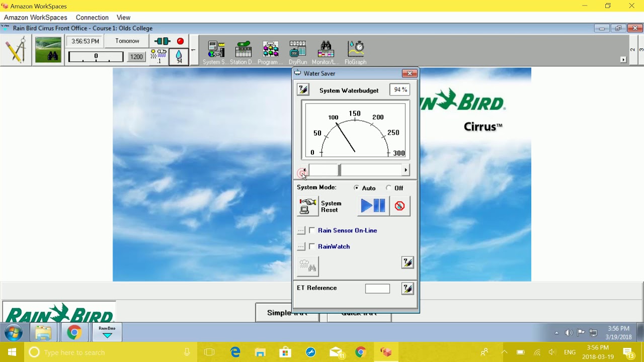Click the Quick IRR button
The width and height of the screenshot is (644, 362).
pyautogui.click(x=359, y=313)
